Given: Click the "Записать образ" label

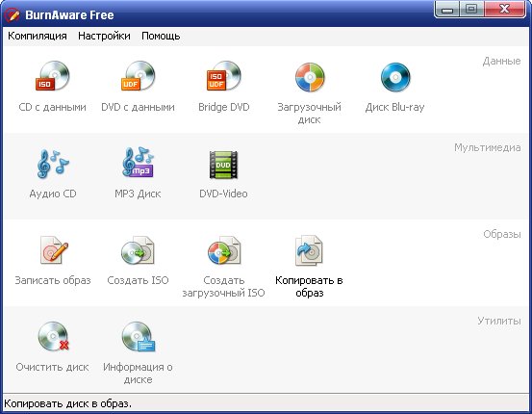Looking at the screenshot, I should pos(53,280).
